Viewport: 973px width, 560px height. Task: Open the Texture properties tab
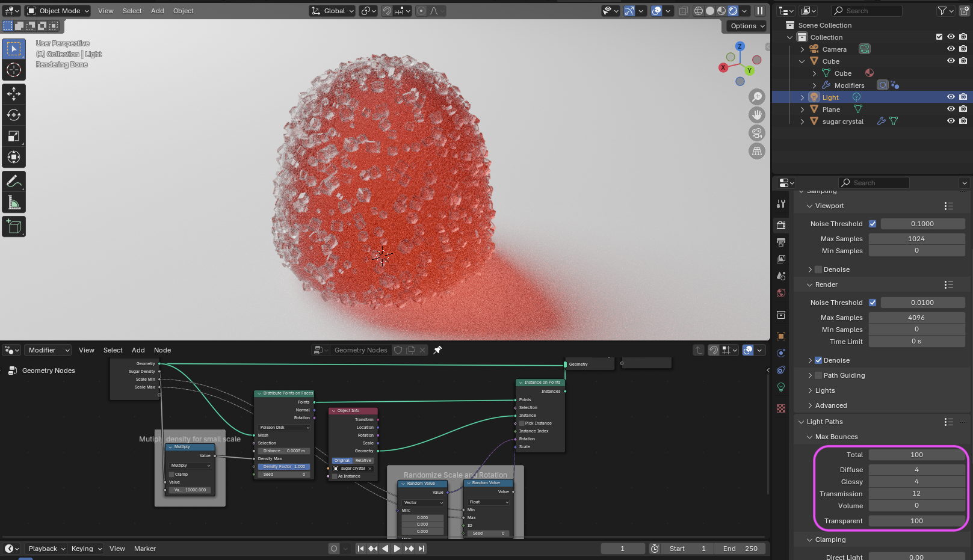coord(781,408)
